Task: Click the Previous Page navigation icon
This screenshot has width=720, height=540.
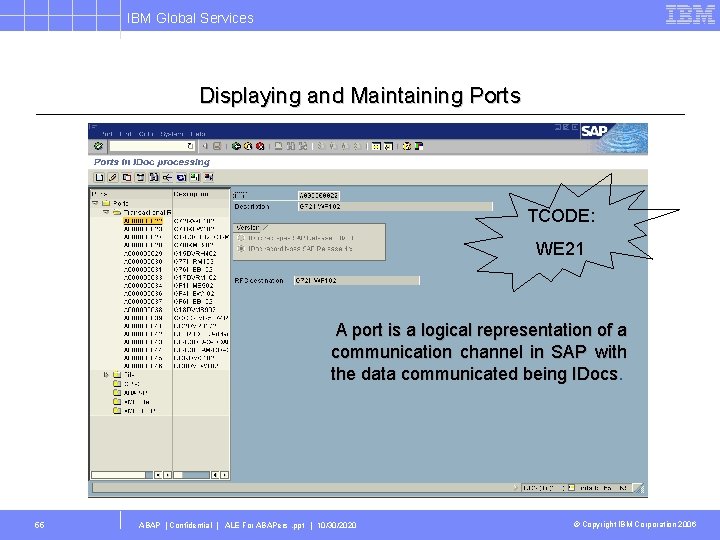Action: coord(333,146)
